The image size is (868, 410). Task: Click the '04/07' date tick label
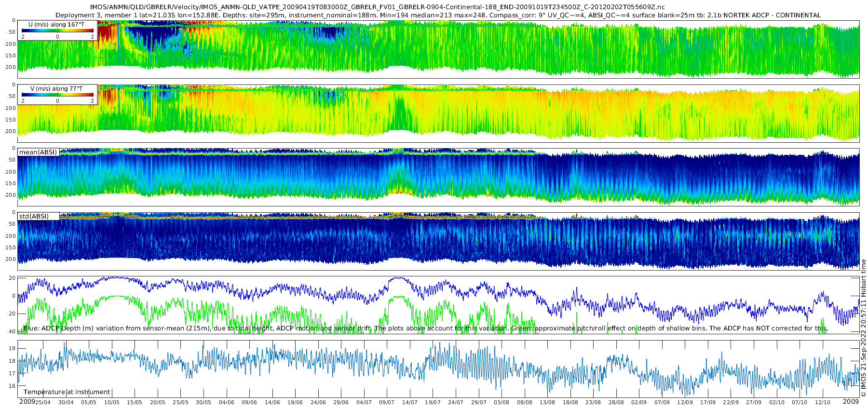coord(364,402)
